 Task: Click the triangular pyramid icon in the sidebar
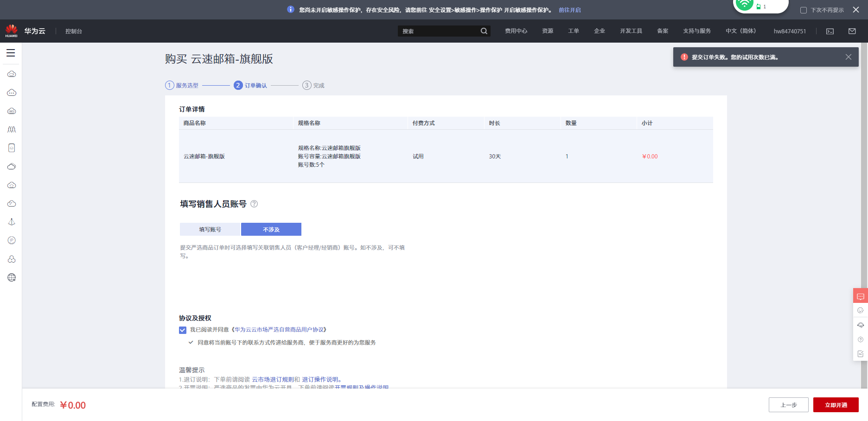(12, 222)
